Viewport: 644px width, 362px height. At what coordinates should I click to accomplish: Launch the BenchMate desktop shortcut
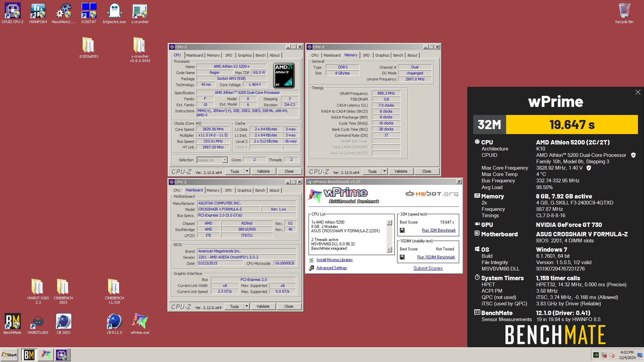coord(12,324)
